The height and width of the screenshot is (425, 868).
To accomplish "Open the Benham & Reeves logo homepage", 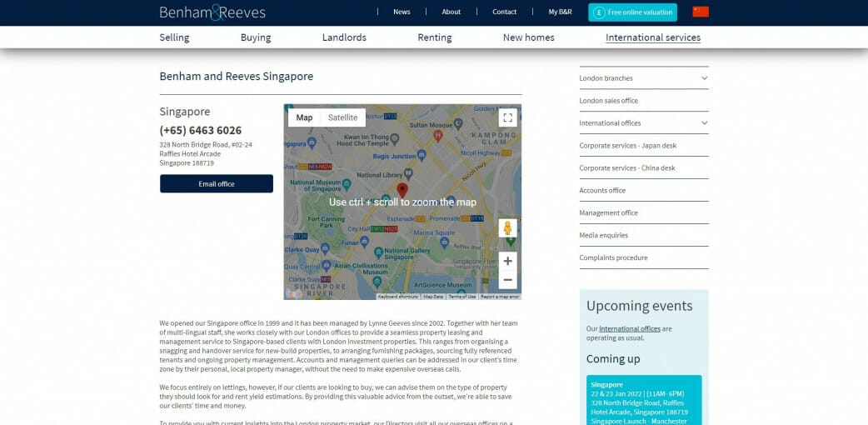I will pyautogui.click(x=212, y=12).
